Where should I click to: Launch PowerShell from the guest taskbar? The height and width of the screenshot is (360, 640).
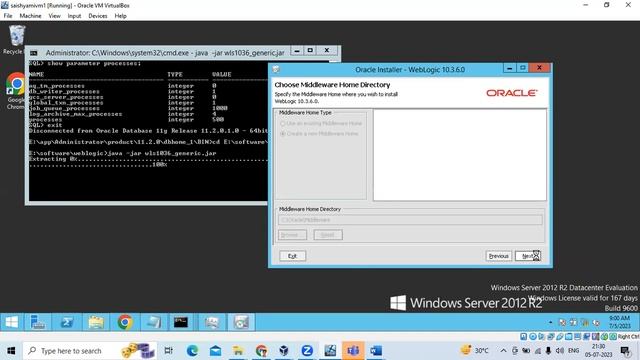pyautogui.click(x=67, y=322)
